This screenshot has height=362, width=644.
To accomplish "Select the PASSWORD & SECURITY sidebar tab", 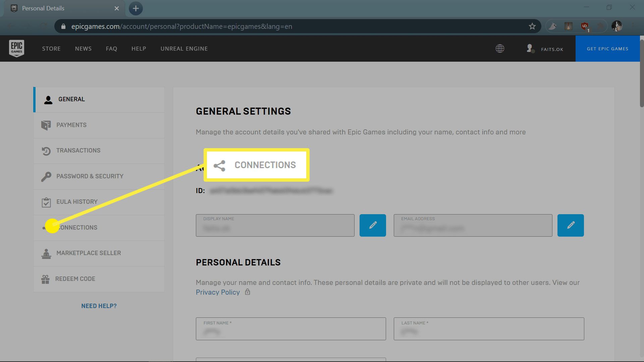I will point(99,176).
